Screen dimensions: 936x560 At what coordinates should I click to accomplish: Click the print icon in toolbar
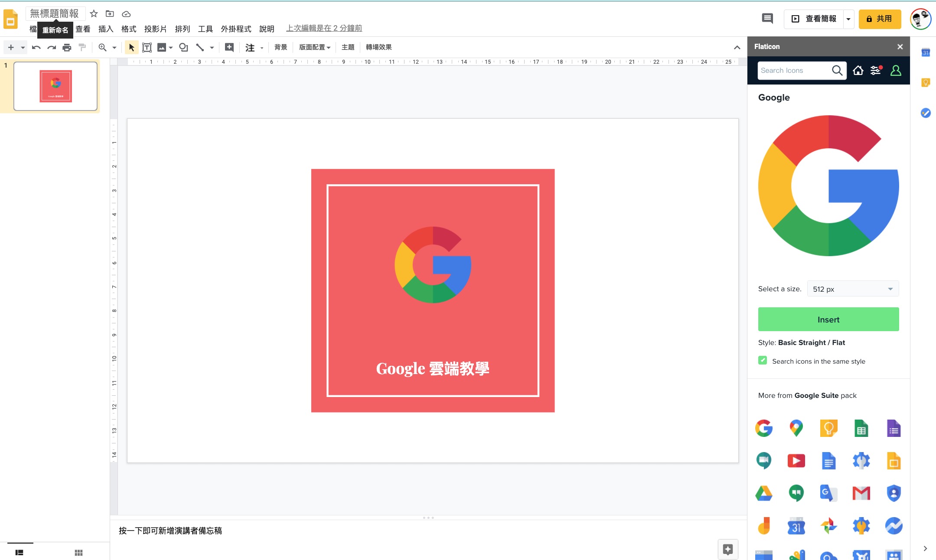pos(67,47)
